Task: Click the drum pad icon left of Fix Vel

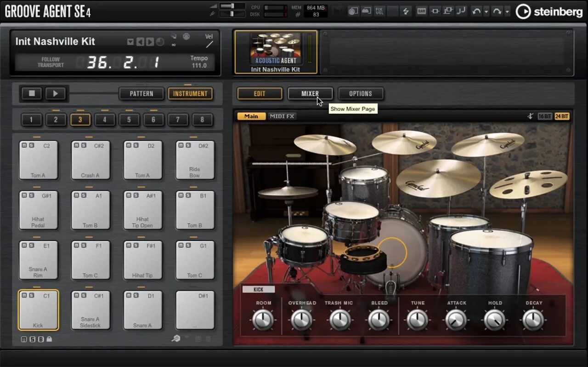Action: [x=353, y=11]
